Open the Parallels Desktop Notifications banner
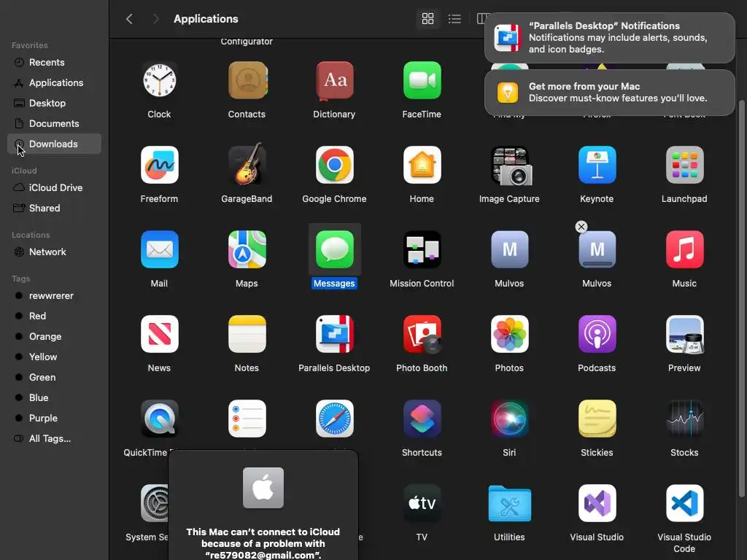747x560 pixels. (x=610, y=38)
